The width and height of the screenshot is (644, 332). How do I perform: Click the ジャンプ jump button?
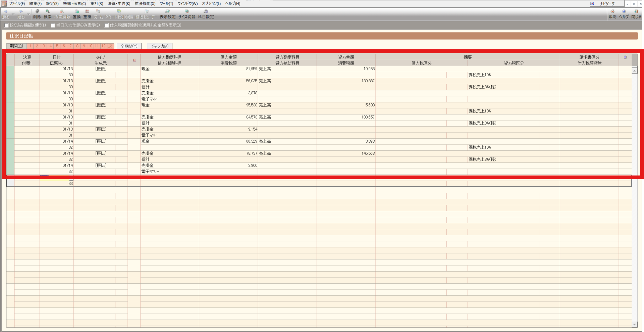coord(160,46)
